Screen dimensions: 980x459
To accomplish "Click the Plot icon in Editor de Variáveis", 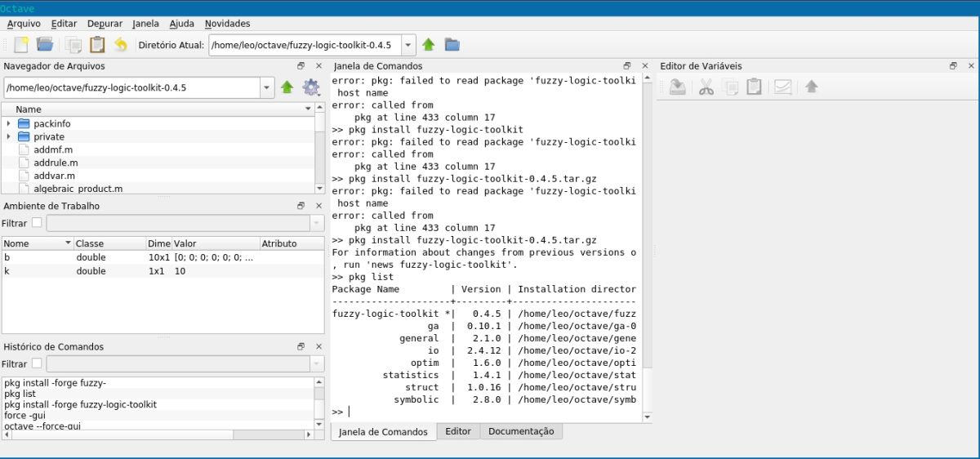I will [782, 87].
